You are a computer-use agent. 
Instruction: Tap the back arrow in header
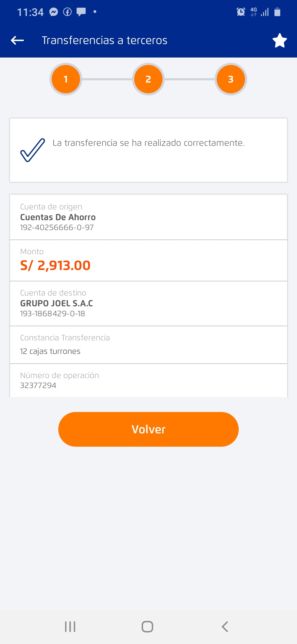point(18,40)
